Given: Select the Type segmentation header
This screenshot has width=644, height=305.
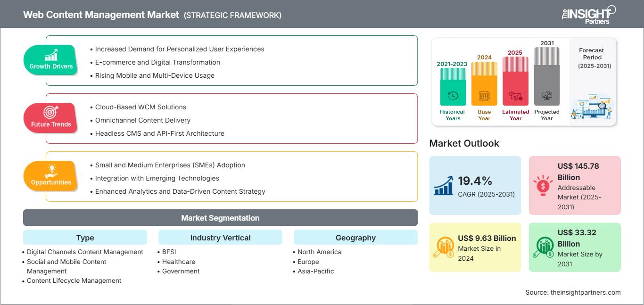Looking at the screenshot, I should [x=85, y=238].
